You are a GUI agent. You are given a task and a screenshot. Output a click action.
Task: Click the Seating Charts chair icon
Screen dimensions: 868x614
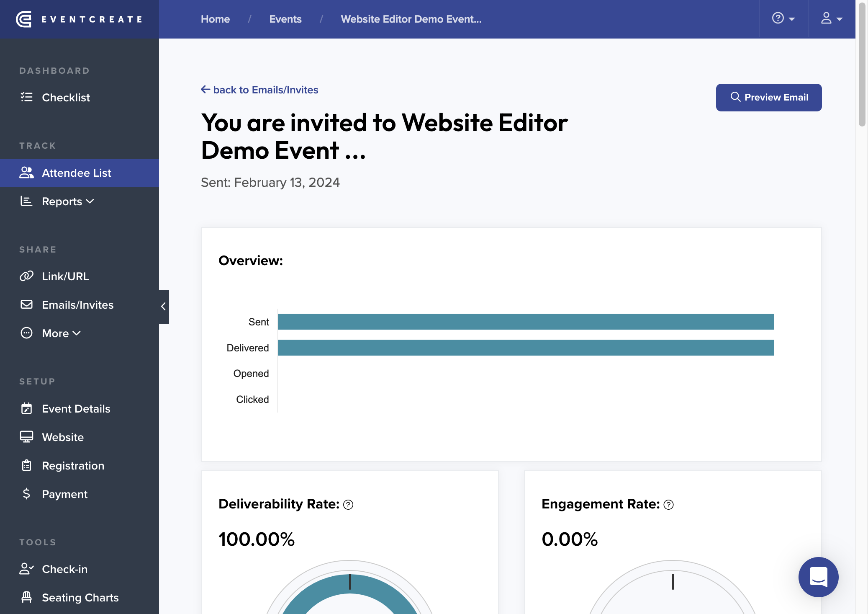(x=26, y=597)
